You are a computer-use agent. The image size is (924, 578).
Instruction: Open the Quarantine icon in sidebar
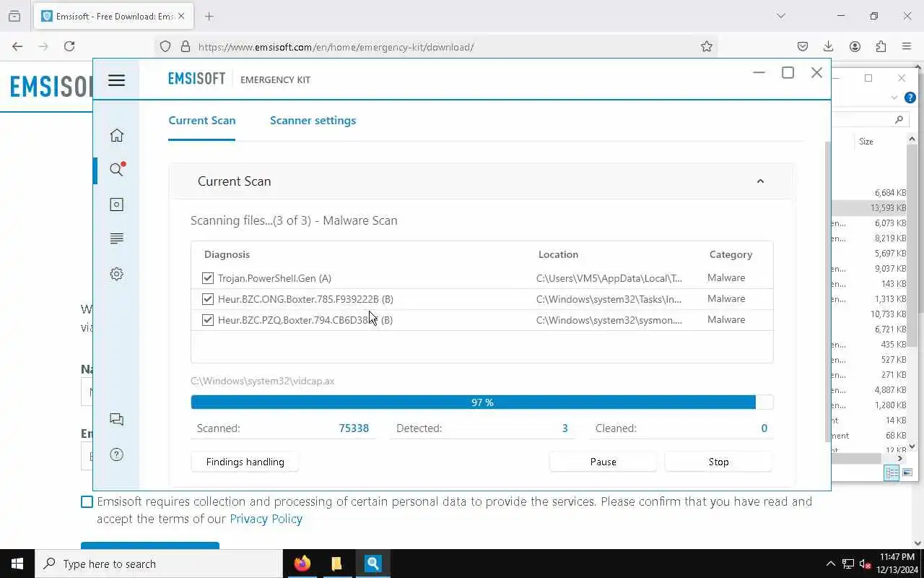[x=116, y=204]
